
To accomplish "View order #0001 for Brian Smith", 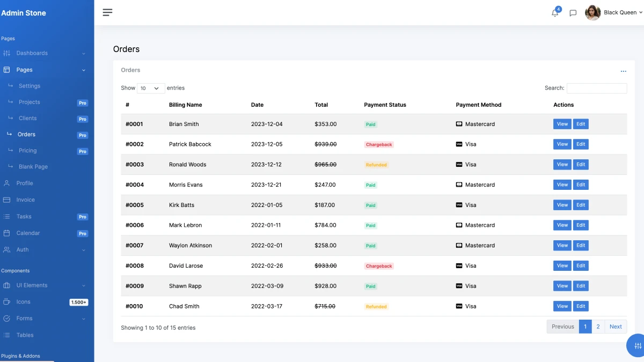I will (562, 124).
